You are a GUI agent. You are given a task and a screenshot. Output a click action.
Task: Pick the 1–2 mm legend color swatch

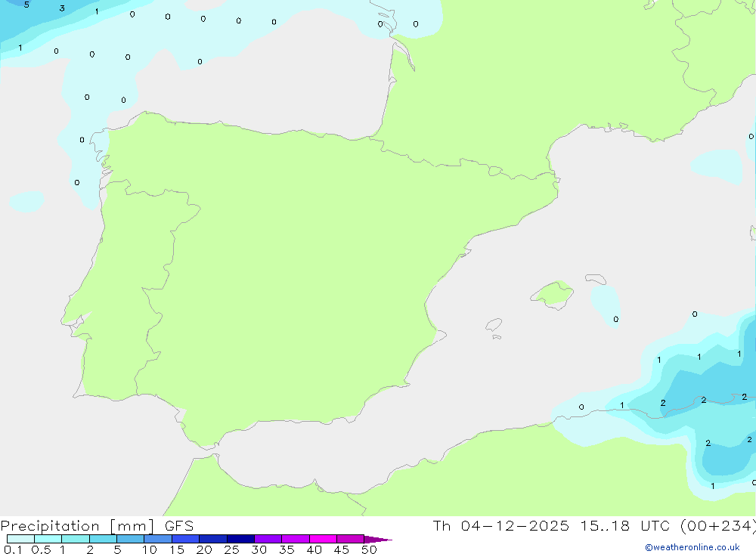[x=75, y=539]
